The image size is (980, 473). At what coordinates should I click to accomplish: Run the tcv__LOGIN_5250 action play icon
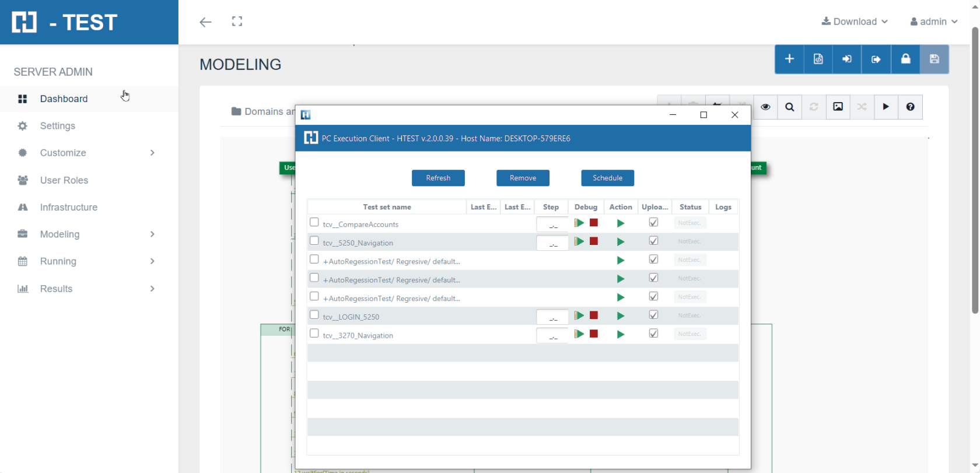click(621, 316)
